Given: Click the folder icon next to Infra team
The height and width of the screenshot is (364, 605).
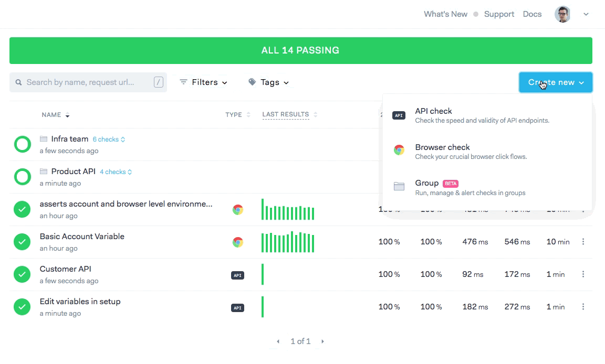Looking at the screenshot, I should click(44, 139).
